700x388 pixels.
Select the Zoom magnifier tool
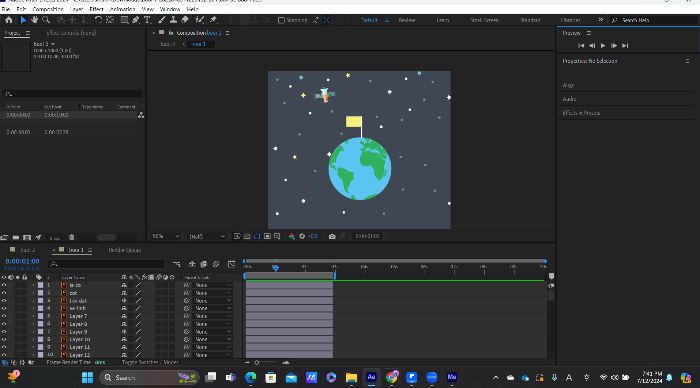[x=46, y=20]
